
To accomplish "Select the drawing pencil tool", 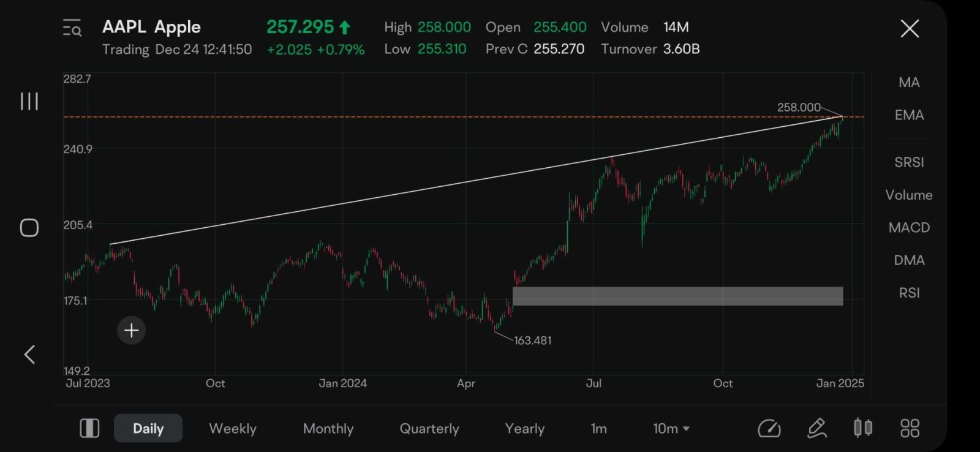I will pyautogui.click(x=817, y=428).
